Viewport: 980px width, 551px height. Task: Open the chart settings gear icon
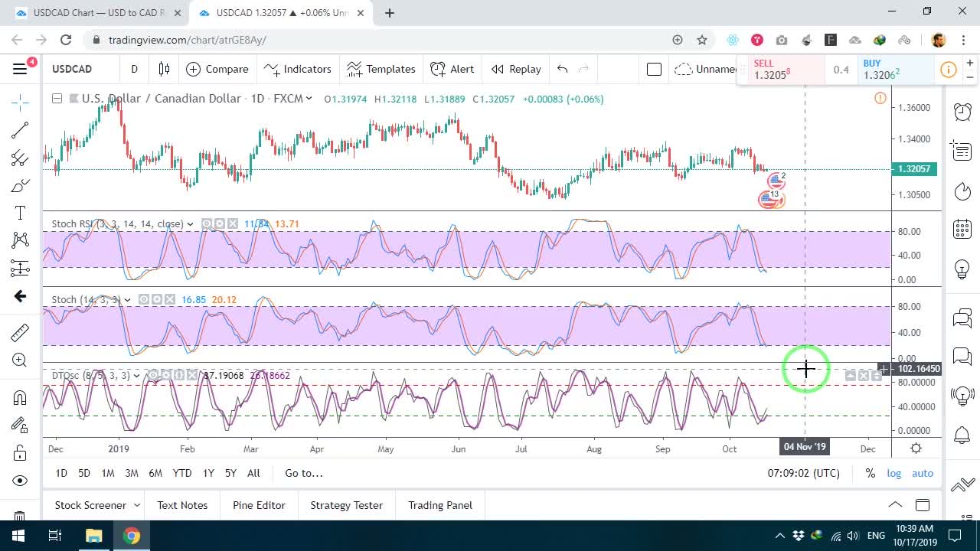click(916, 448)
